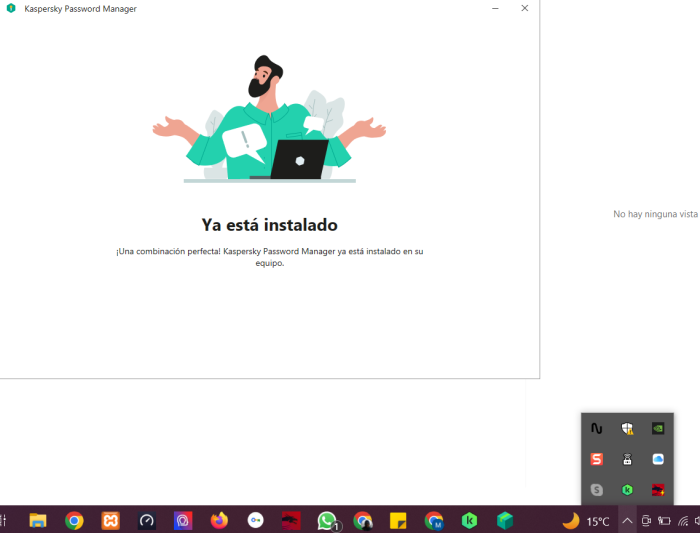700x533 pixels.
Task: Click the battery power tray icon
Action: pos(664,521)
